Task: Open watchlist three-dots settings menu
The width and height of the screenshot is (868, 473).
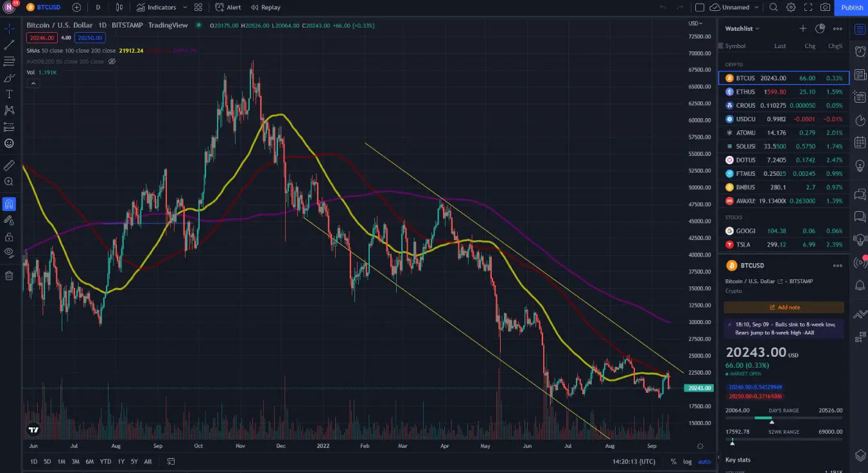Action: pos(837,28)
